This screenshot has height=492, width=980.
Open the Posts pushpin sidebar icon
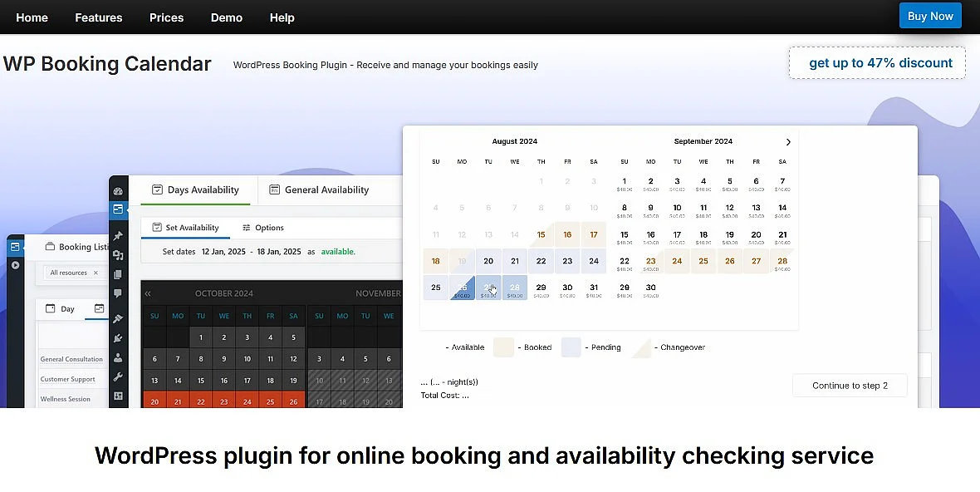click(118, 236)
